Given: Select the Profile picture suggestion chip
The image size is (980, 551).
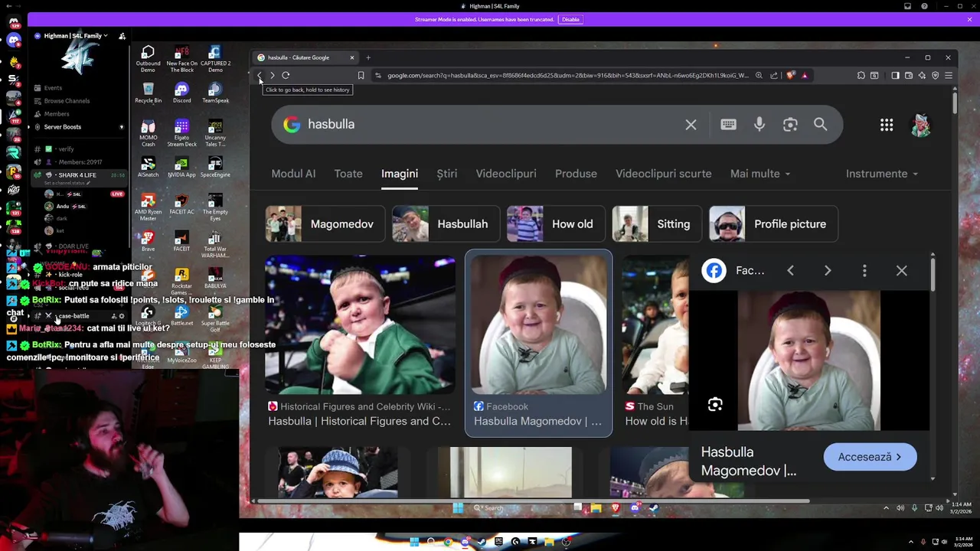Looking at the screenshot, I should click(773, 224).
